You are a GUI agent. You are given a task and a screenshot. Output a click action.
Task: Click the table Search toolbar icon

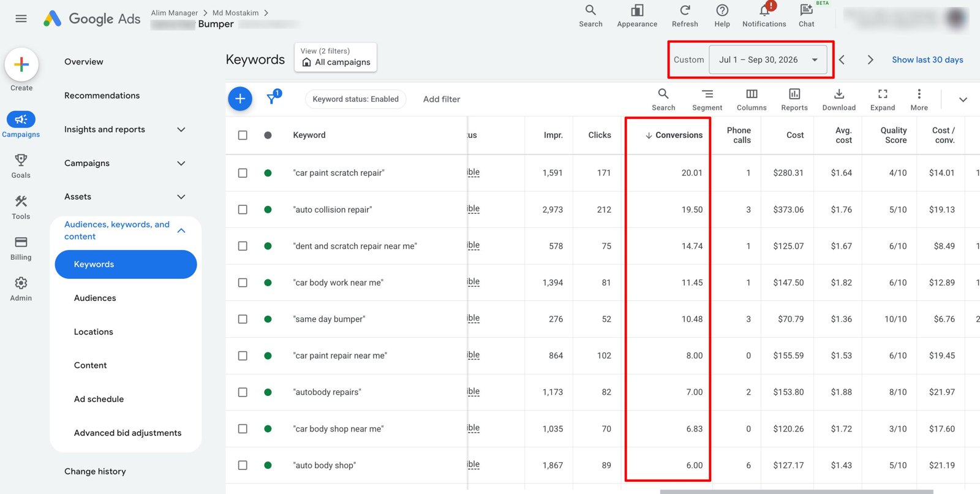click(x=663, y=99)
